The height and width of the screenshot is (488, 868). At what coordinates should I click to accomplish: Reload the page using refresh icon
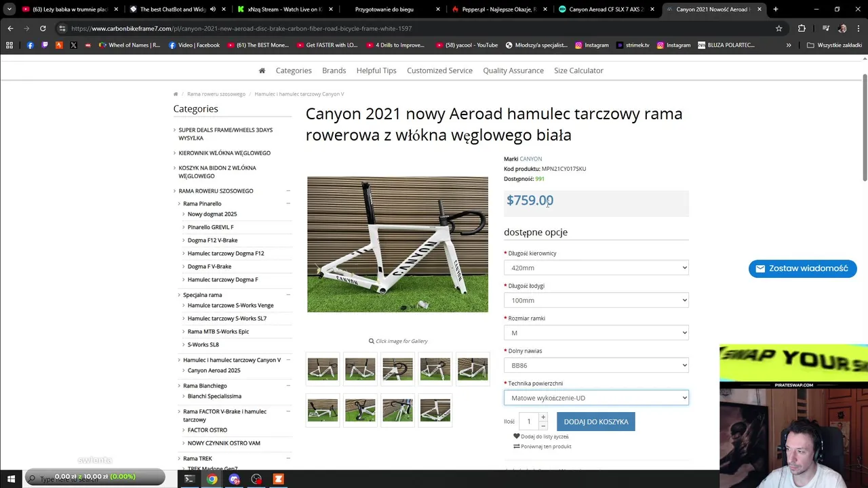coord(43,28)
